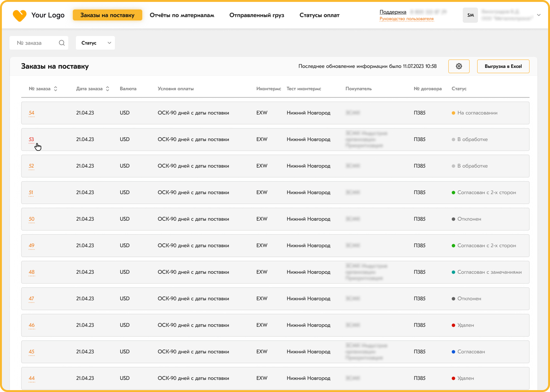Viewport: 550px width, 392px height.
Task: Click EXW cell in row 52
Action: tap(262, 166)
